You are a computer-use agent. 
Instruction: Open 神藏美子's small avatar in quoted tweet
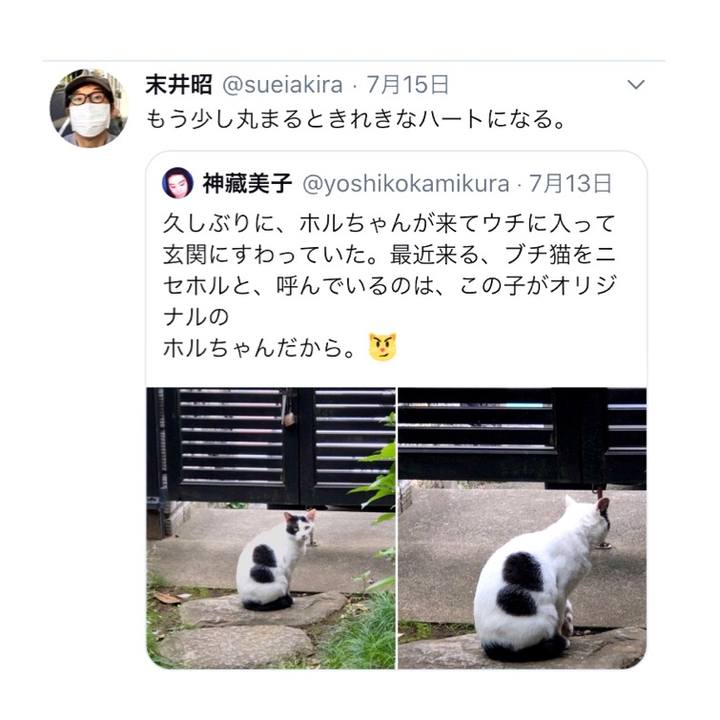178,183
